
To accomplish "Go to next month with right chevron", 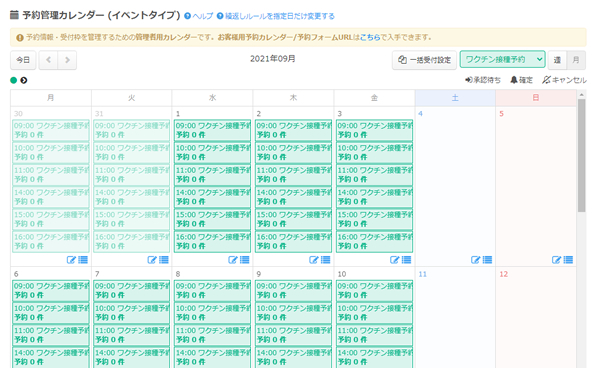I will click(67, 60).
